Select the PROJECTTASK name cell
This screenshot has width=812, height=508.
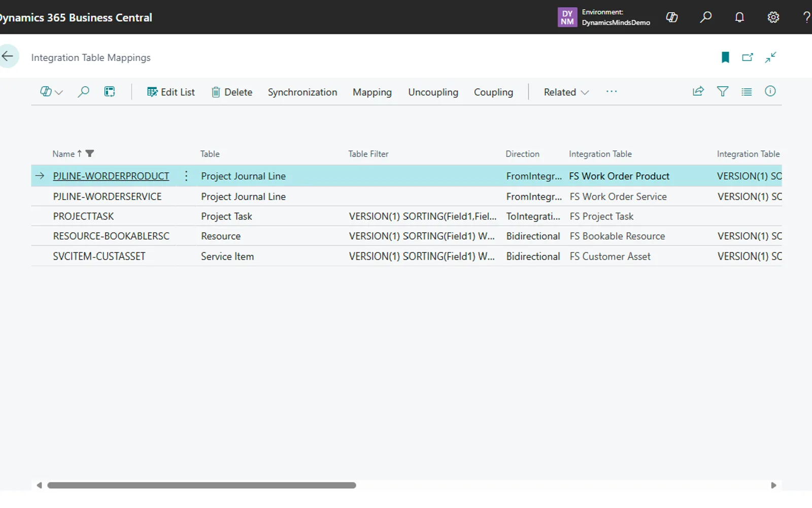click(x=83, y=216)
